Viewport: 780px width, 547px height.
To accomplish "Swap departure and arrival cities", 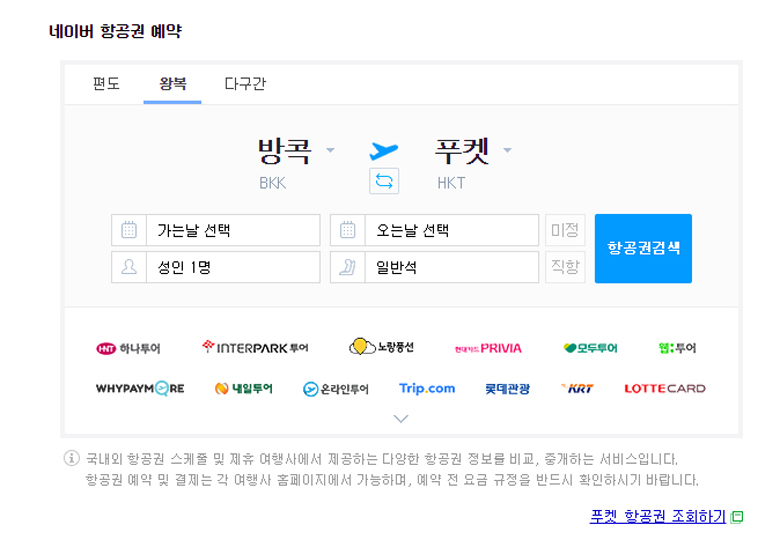I will point(384,181).
